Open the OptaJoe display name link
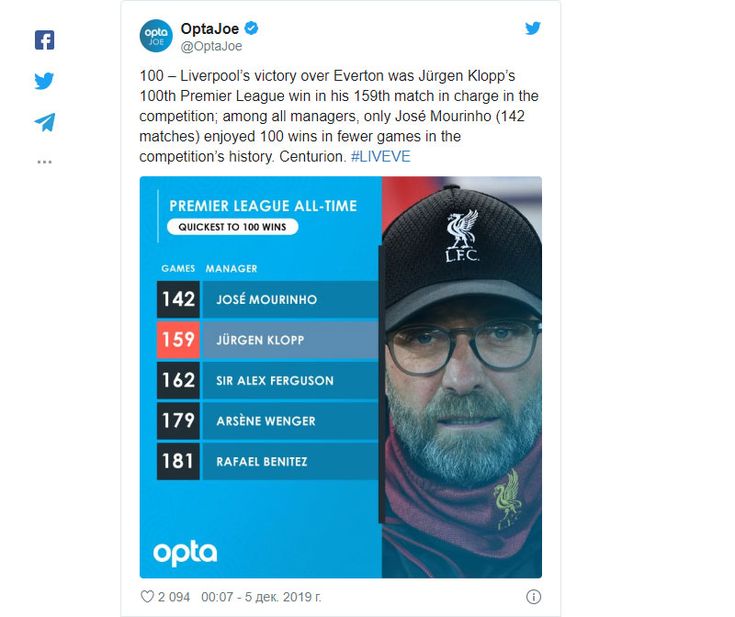Viewport: 735px width, 617px height. coord(210,29)
